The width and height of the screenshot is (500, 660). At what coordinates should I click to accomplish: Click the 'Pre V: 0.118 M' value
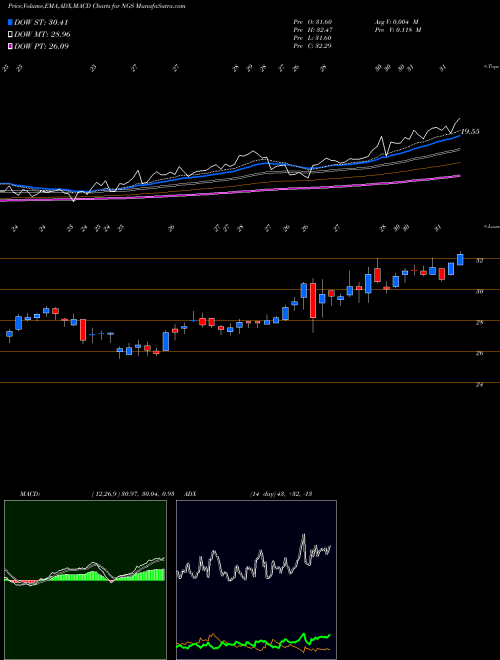click(399, 29)
